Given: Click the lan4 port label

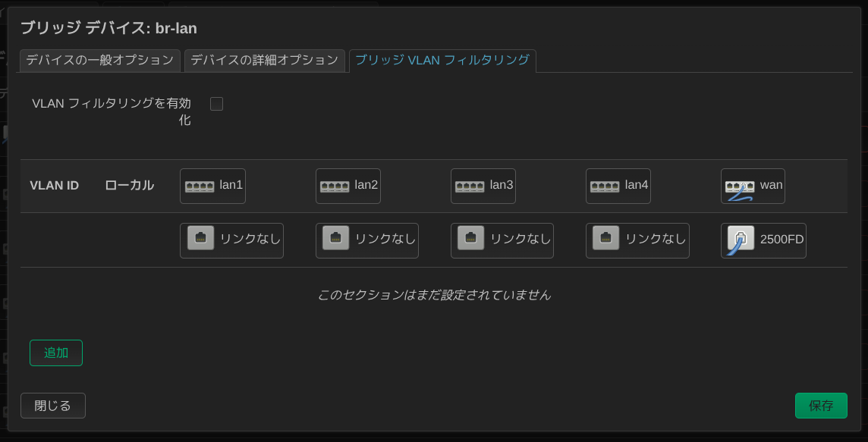Looking at the screenshot, I should (x=637, y=185).
